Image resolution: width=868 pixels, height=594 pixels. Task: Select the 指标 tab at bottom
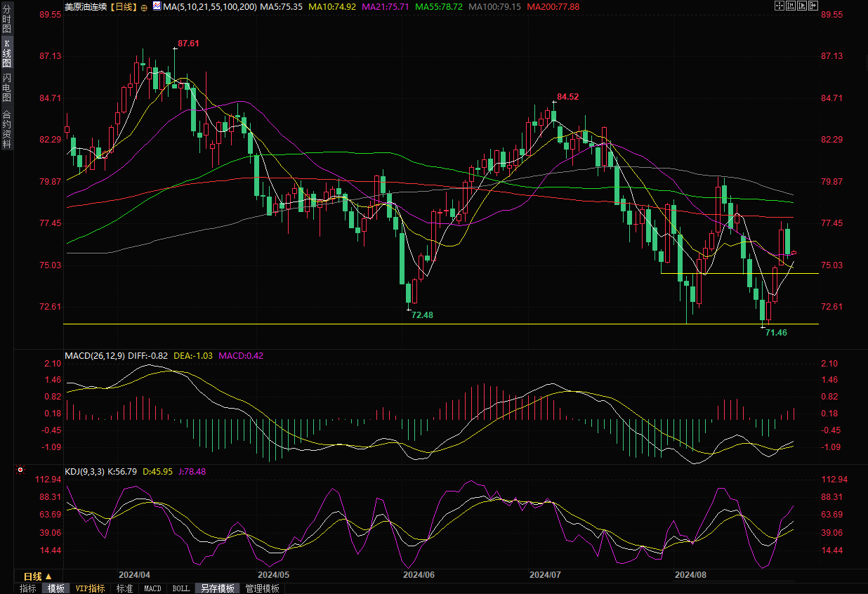coord(28,588)
